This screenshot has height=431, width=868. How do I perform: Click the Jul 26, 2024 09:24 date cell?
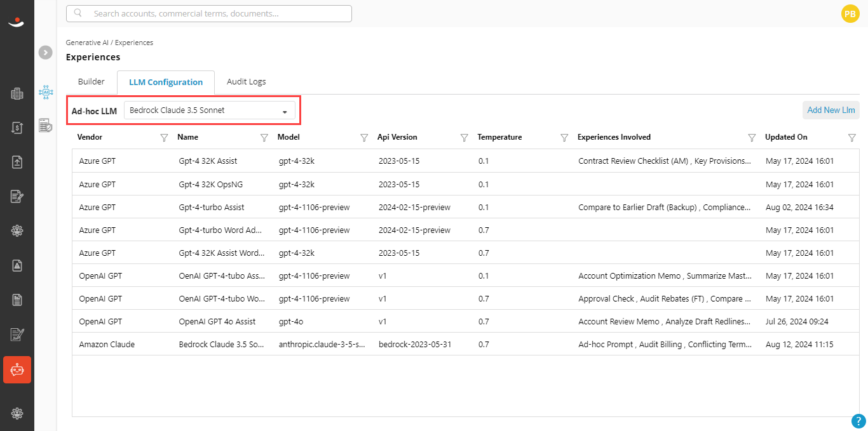[797, 321]
